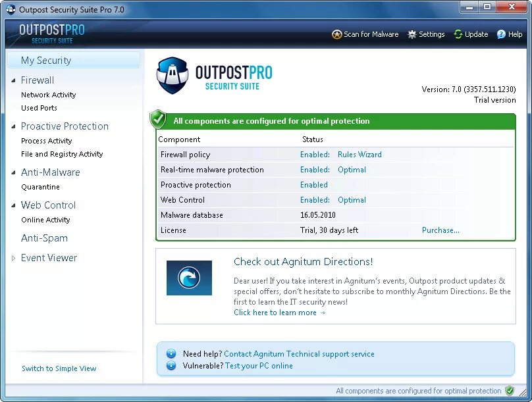Collapse the Anti-Malware section arrow
532x402 pixels.
tap(14, 172)
